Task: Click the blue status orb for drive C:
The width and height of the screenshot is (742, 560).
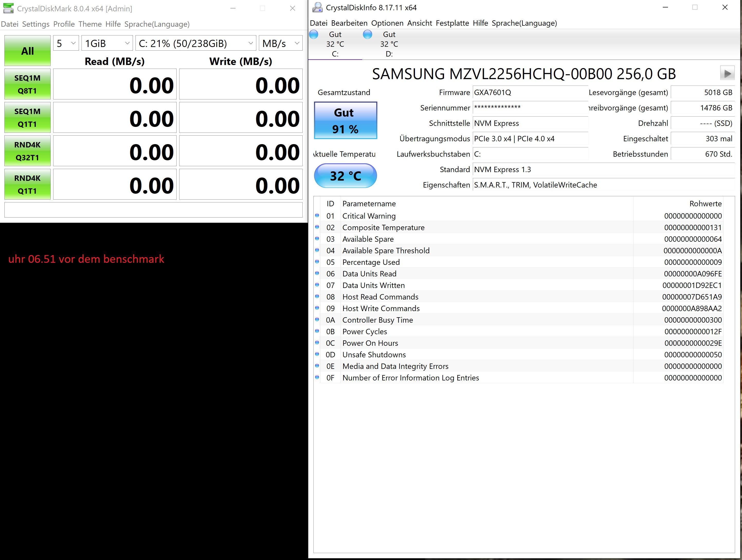Action: tap(314, 34)
